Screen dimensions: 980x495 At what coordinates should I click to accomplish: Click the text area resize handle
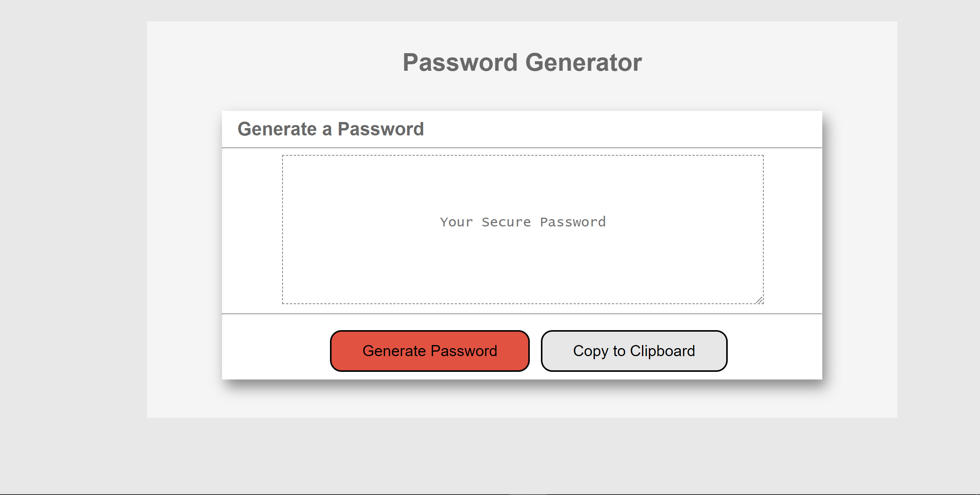[759, 300]
